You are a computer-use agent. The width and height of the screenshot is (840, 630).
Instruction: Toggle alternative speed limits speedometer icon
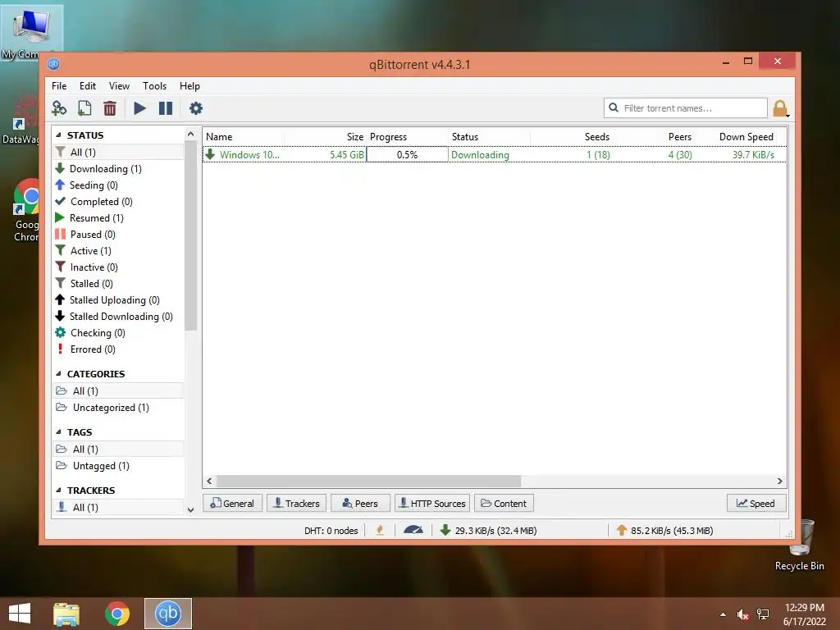413,531
